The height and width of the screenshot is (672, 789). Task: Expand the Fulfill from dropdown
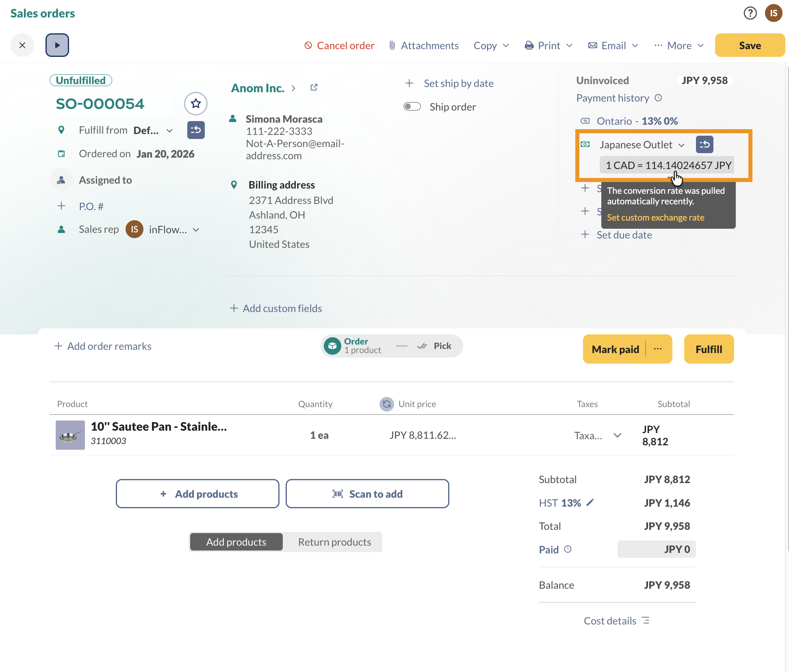coord(169,130)
